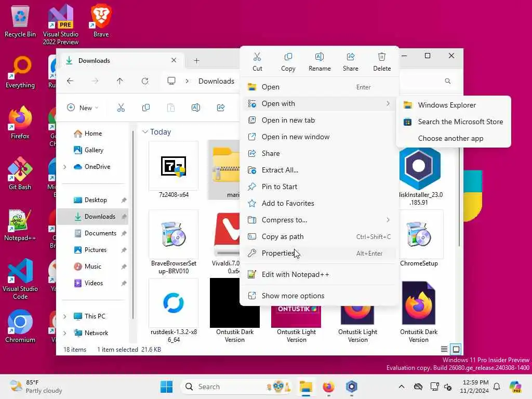Choose Extract All... menu entry

(x=320, y=170)
